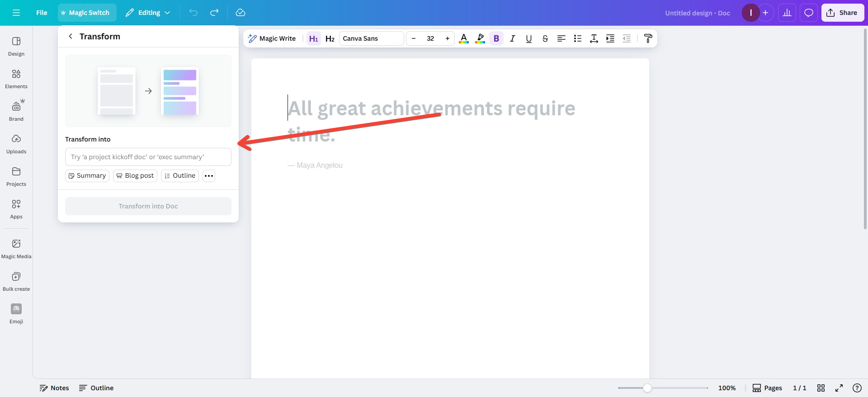Viewport: 868px width, 397px height.
Task: Click the vertical page scrollbar
Action: tap(865, 129)
